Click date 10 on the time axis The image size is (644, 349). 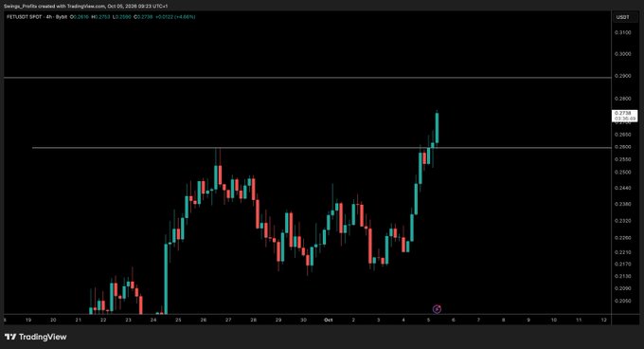tap(554, 320)
